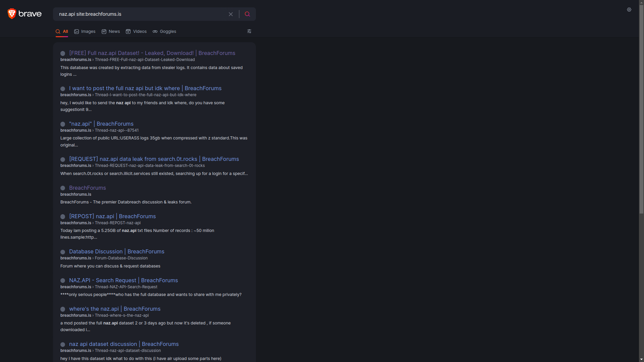
Task: Select the All results tab
Action: pos(62,32)
